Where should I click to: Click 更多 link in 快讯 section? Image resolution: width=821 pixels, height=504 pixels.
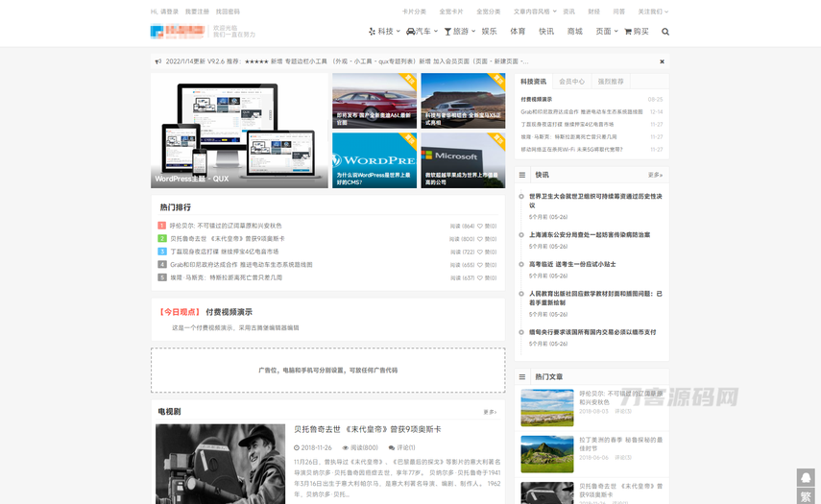point(655,175)
